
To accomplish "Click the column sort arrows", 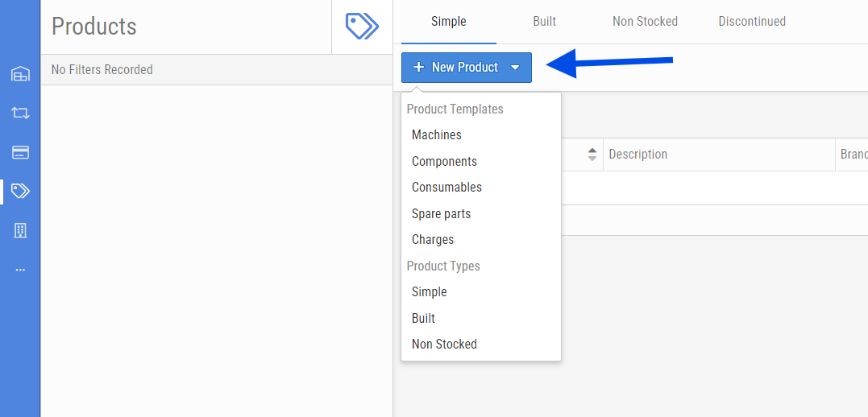I will click(592, 155).
